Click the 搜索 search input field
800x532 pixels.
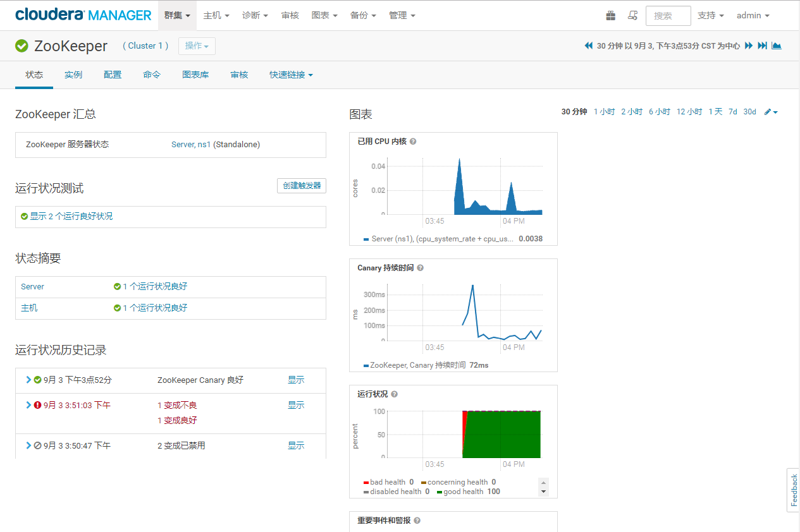[x=668, y=16]
